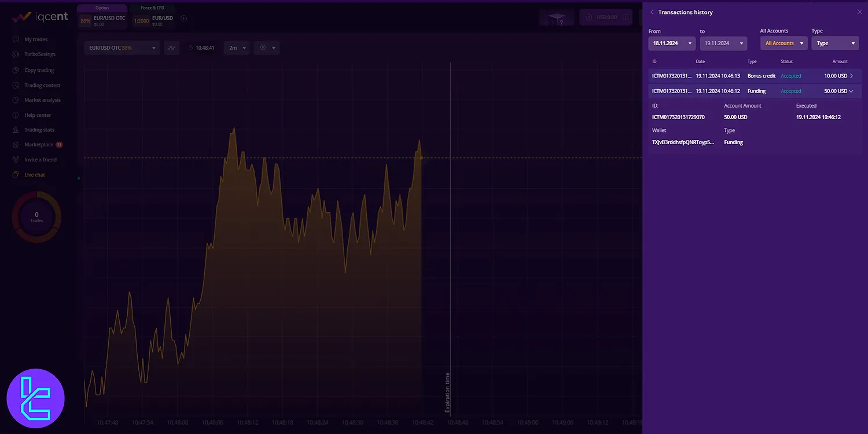The height and width of the screenshot is (434, 868).
Task: Click the 0 Trades donut gauge
Action: coord(36,217)
